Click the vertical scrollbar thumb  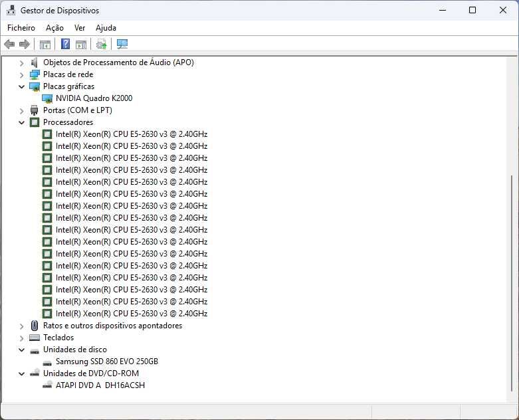(x=512, y=283)
